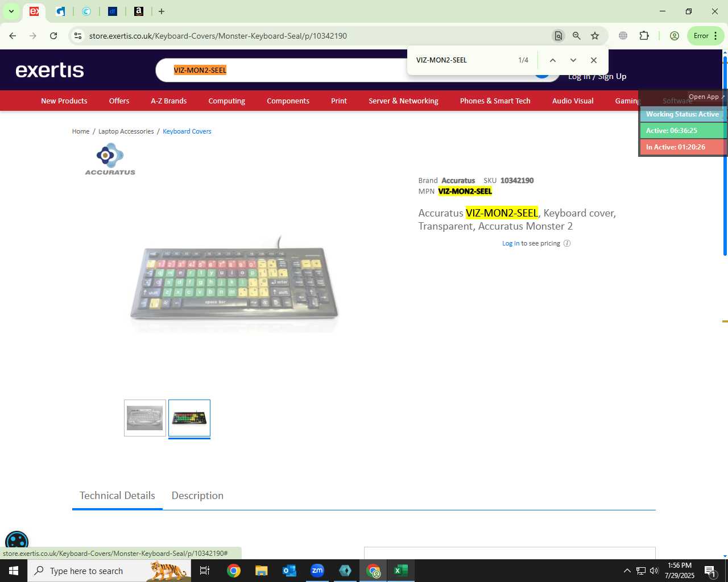Reload the current page
Viewport: 728px width, 582px height.
coord(53,36)
